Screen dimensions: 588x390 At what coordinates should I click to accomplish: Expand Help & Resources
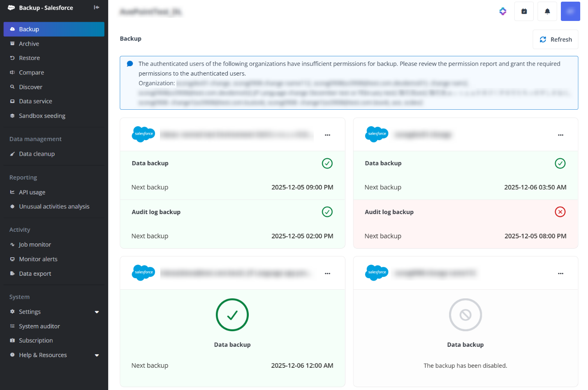[x=42, y=355]
